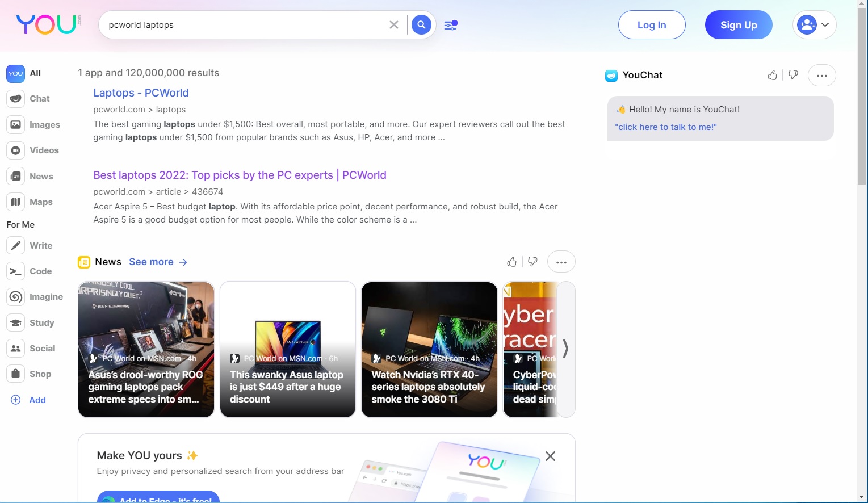Focus the pcworld laptops search field
This screenshot has height=503, width=868.
click(x=244, y=25)
